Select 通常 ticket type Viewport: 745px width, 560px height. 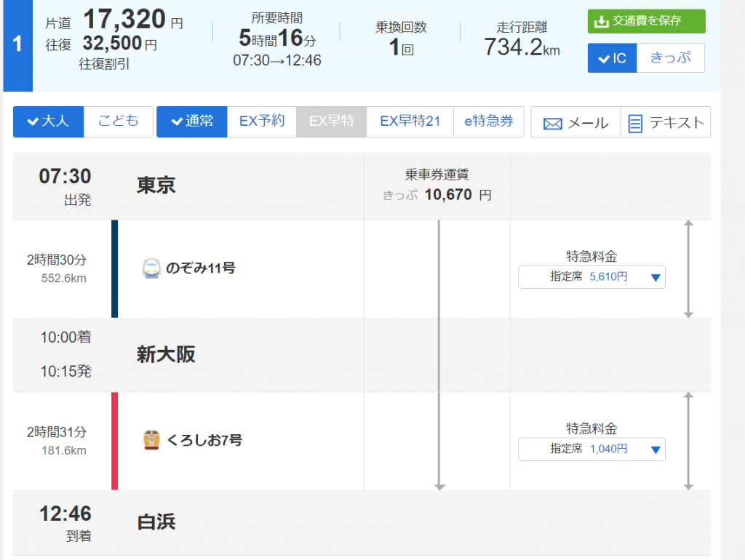click(x=192, y=121)
